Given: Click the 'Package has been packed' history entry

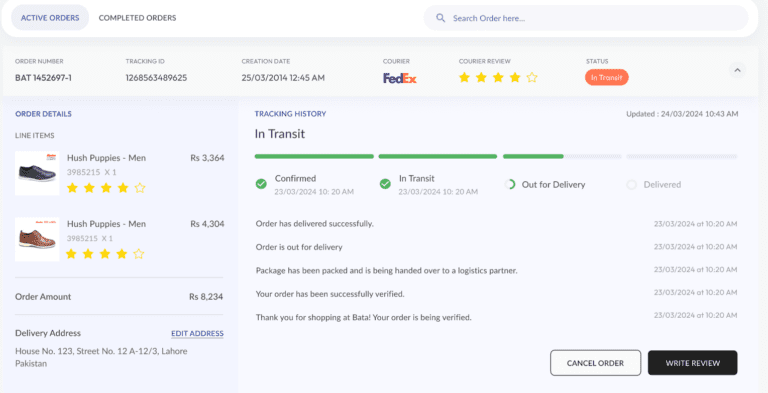Looking at the screenshot, I should pos(386,270).
